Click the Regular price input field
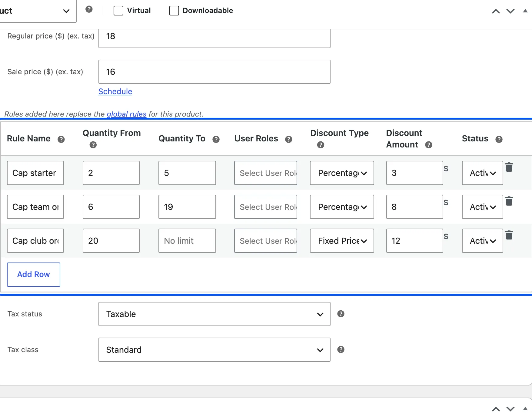The image size is (532, 413). click(214, 38)
